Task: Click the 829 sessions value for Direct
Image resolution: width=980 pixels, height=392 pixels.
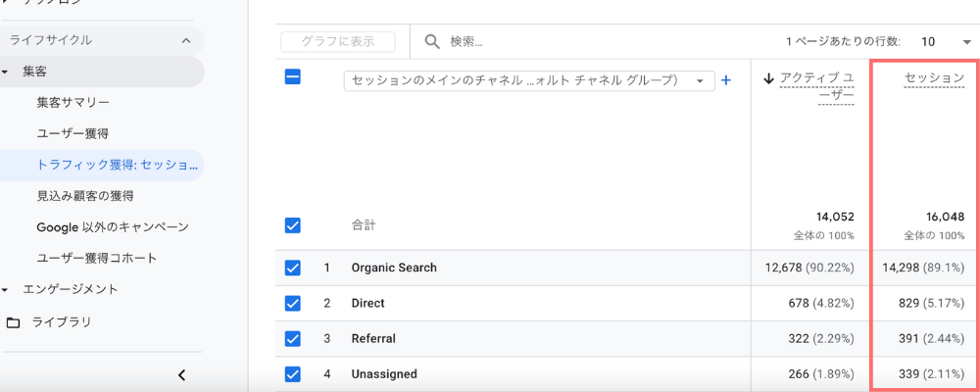Action: click(908, 303)
